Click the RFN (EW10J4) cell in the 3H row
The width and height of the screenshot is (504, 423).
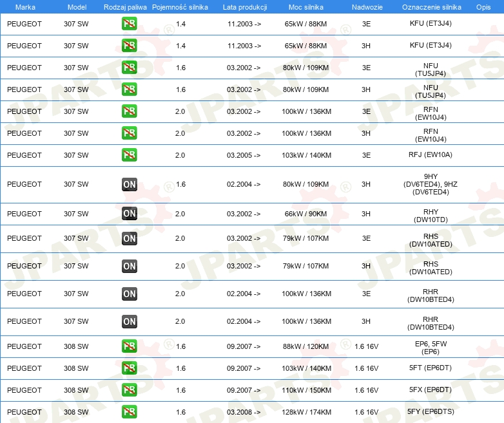[431, 135]
